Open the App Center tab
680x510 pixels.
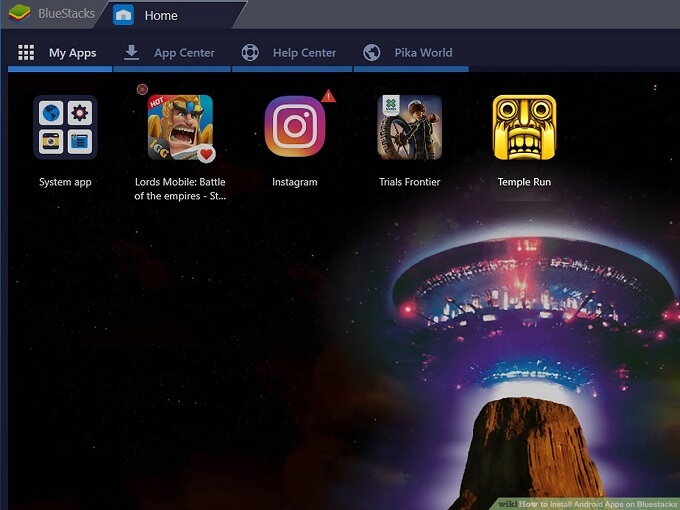[172, 53]
